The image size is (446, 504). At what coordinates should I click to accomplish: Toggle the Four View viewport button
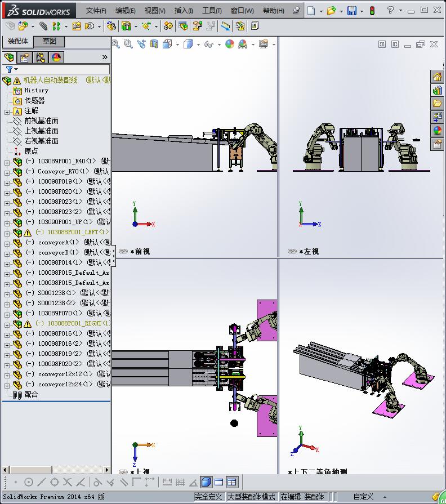(x=231, y=482)
